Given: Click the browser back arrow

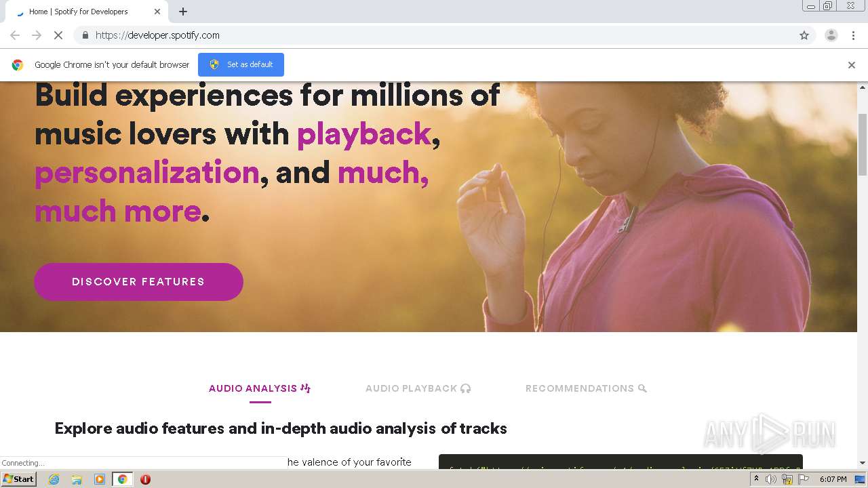Looking at the screenshot, I should [15, 35].
